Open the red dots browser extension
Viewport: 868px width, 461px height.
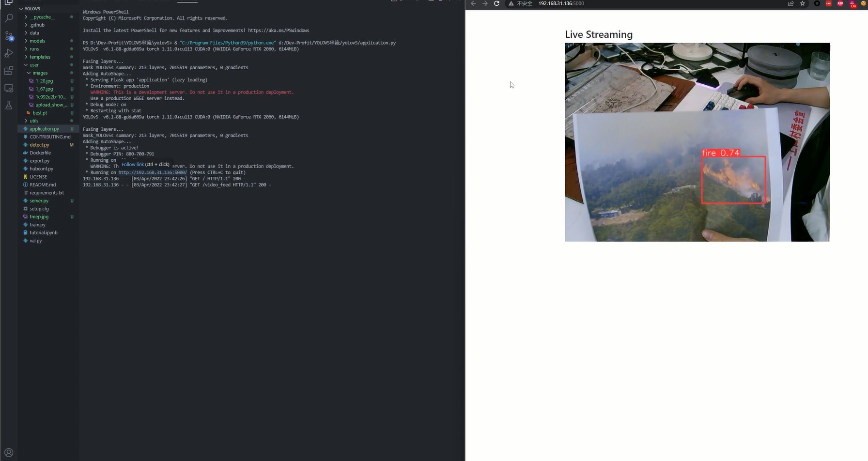pos(829,3)
